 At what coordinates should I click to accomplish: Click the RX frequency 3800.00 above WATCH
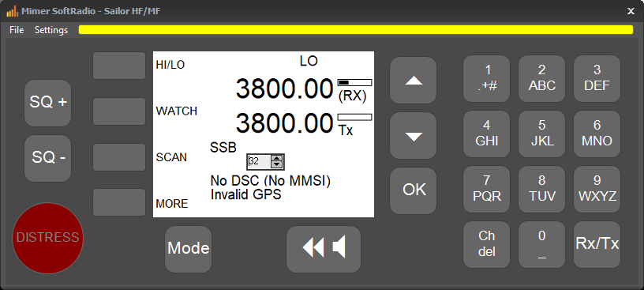[284, 89]
